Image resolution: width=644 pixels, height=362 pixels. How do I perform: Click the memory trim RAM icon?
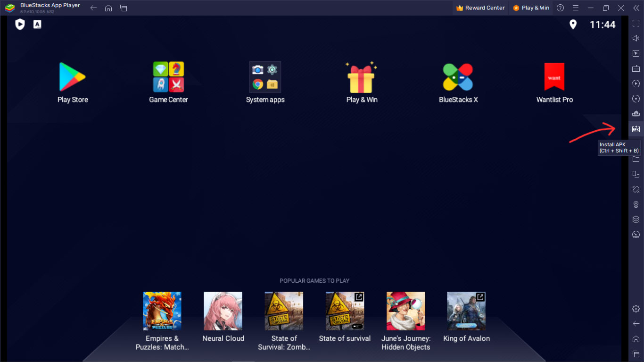636,114
